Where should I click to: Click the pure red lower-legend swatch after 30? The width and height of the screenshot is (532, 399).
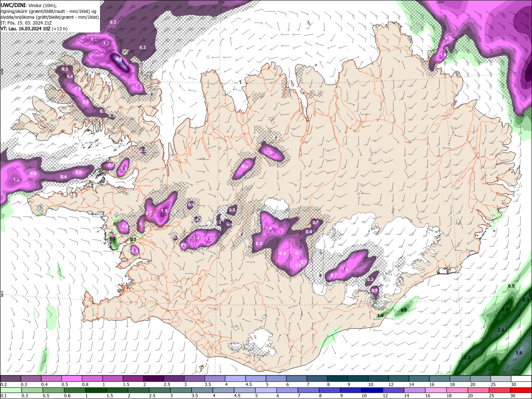(x=521, y=390)
